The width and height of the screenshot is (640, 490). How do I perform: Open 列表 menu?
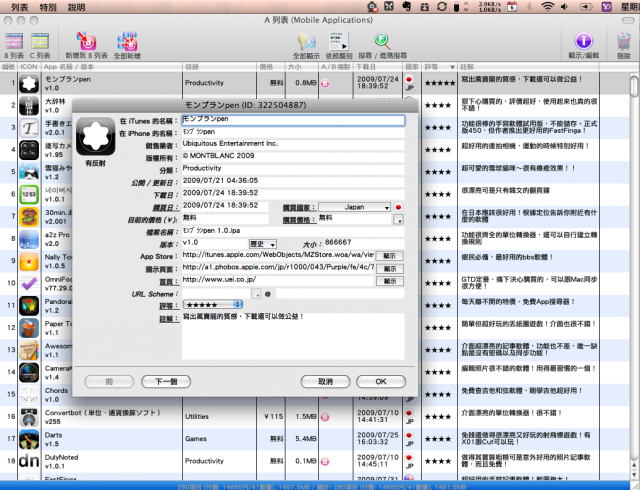[x=20, y=7]
